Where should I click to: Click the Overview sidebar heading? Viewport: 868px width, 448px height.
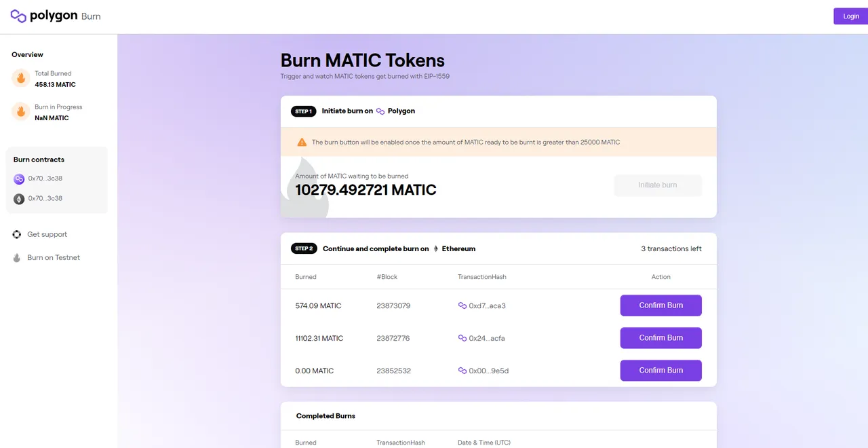click(27, 54)
